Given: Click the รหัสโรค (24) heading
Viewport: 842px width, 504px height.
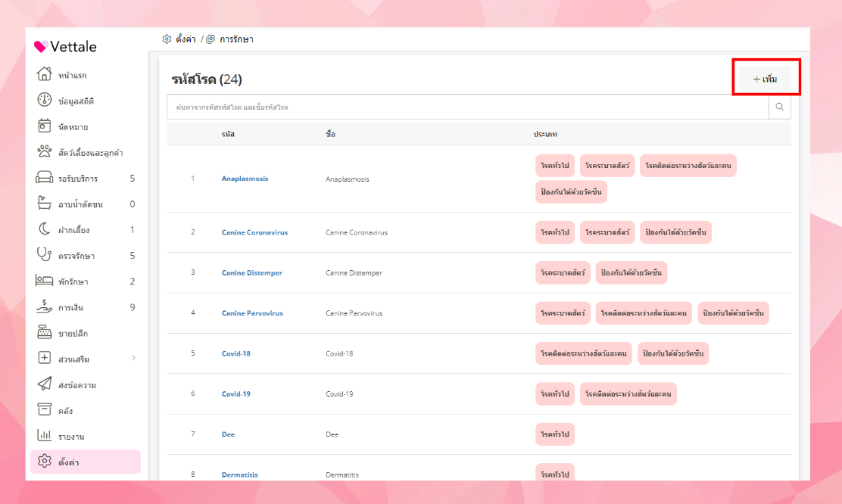Looking at the screenshot, I should pyautogui.click(x=207, y=79).
